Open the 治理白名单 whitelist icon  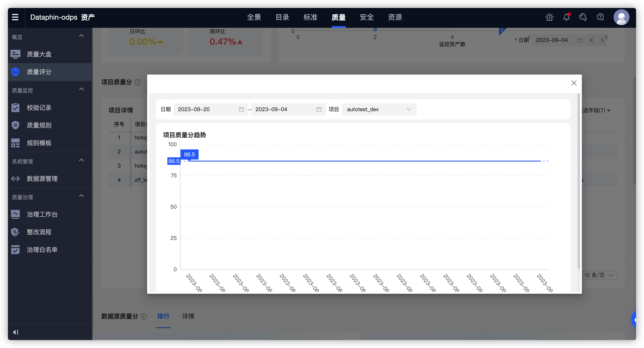[15, 250]
